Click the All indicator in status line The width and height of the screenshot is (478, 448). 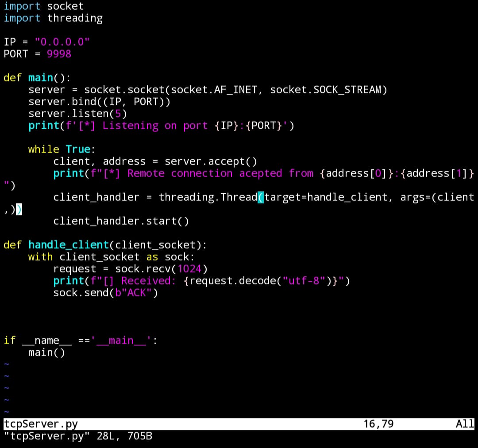click(x=464, y=424)
